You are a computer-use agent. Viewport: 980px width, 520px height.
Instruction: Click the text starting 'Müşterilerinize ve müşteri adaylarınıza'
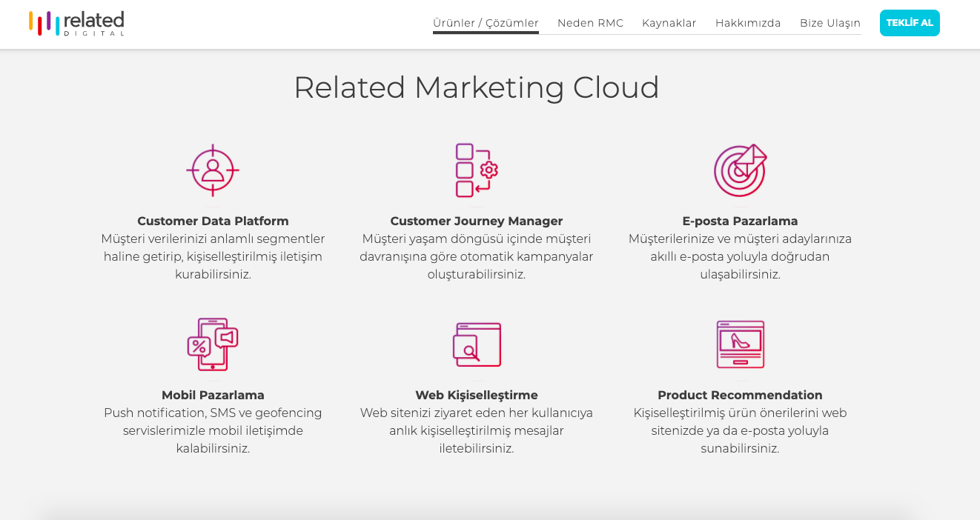(740, 256)
